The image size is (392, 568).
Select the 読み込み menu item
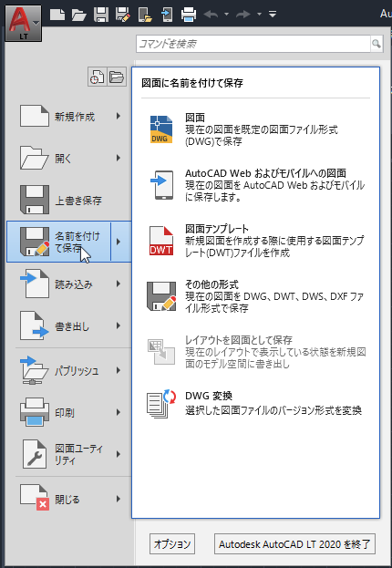tap(69, 284)
